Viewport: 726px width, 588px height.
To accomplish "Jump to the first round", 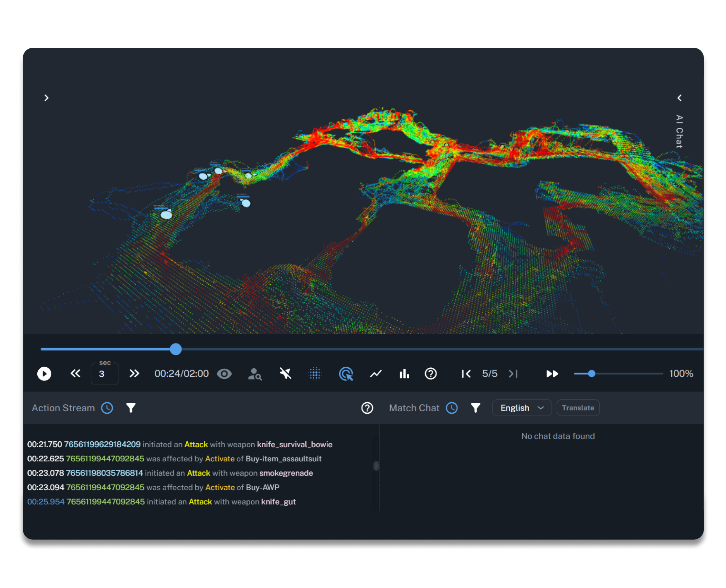I will click(466, 374).
